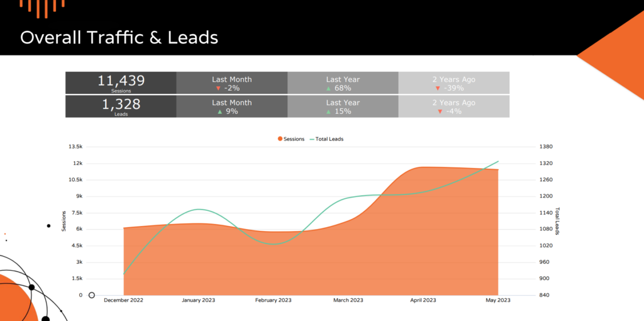Click the 6k sessions axis tick
The width and height of the screenshot is (644, 321).
click(78, 229)
